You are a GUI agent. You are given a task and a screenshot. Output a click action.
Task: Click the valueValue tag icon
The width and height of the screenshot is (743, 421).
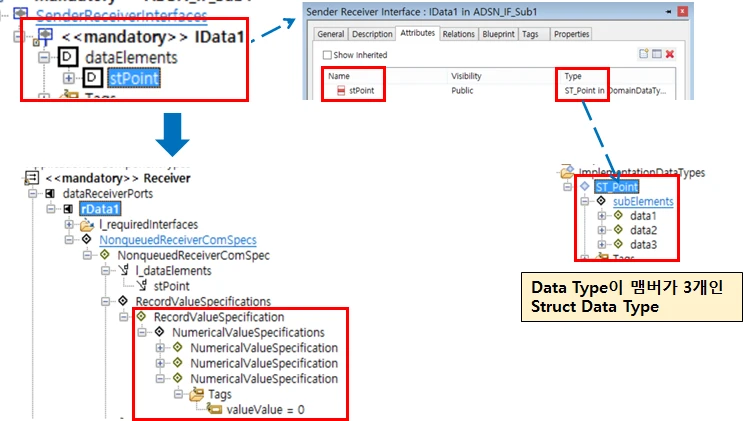click(x=215, y=409)
